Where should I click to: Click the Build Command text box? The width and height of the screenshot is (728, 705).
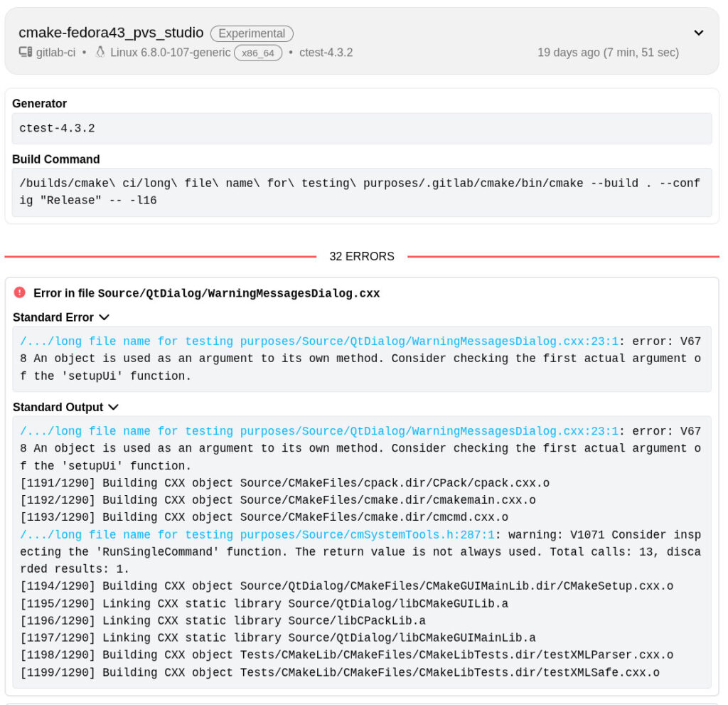pyautogui.click(x=362, y=192)
